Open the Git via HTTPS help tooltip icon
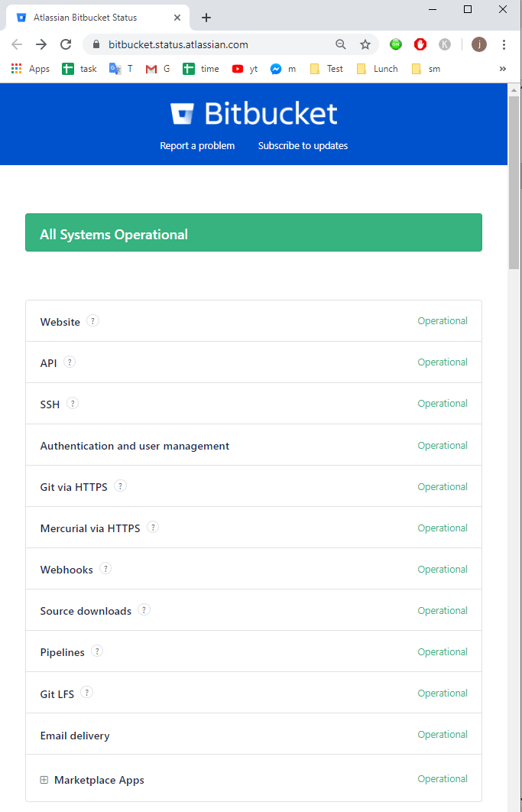522x812 pixels. pos(120,486)
